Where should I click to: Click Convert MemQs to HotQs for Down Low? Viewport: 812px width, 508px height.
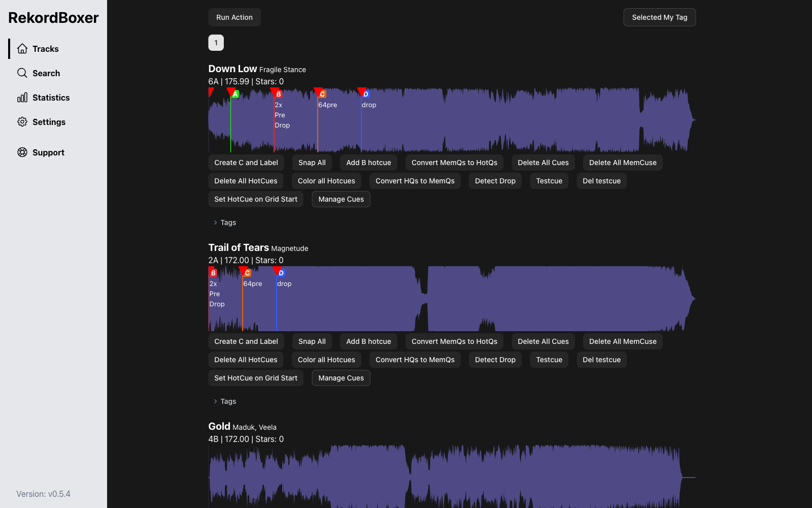coord(454,163)
